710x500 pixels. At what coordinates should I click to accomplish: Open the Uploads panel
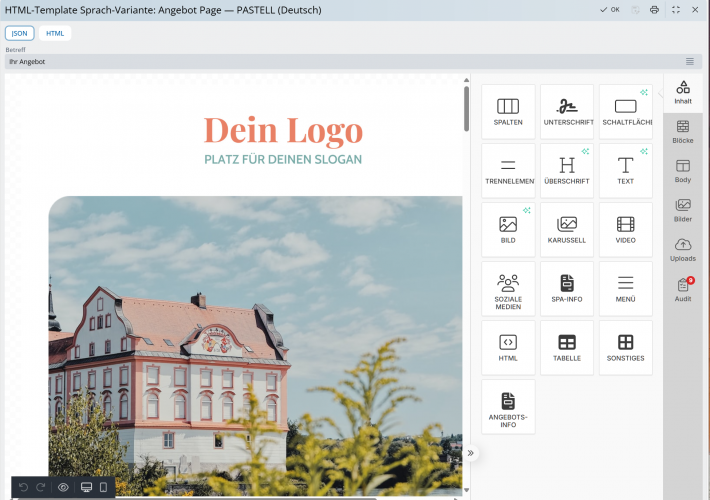click(x=683, y=250)
